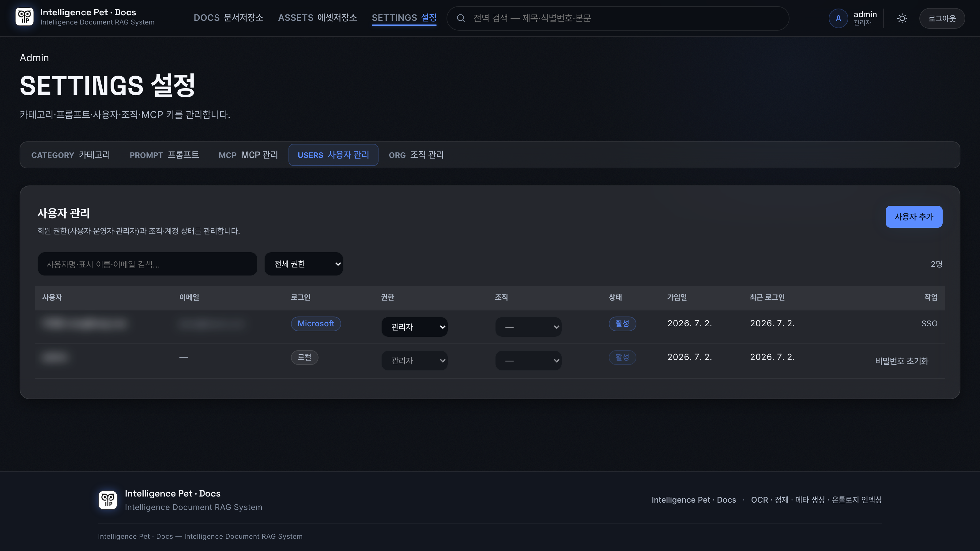Toggle the light theme sun icon
This screenshot has height=551, width=980.
902,18
